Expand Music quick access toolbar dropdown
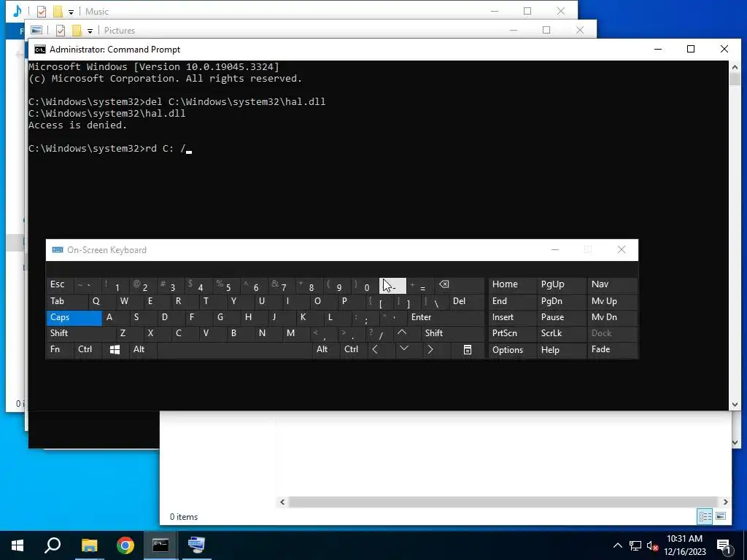Viewport: 747px width, 560px height. point(71,12)
